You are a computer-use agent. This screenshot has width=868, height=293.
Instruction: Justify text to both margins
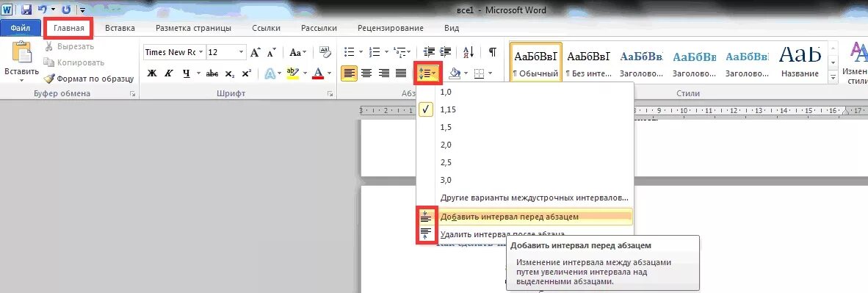[x=401, y=73]
